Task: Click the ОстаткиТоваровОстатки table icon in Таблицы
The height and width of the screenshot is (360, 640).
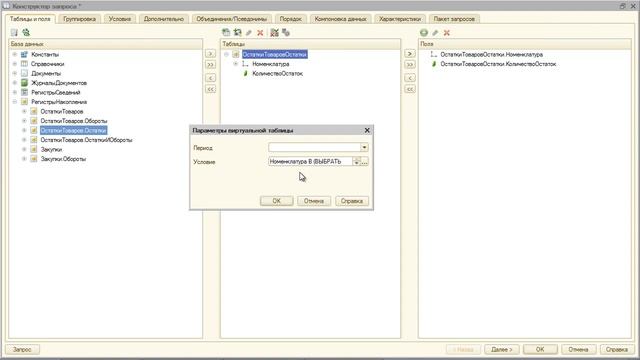Action: tap(236, 54)
